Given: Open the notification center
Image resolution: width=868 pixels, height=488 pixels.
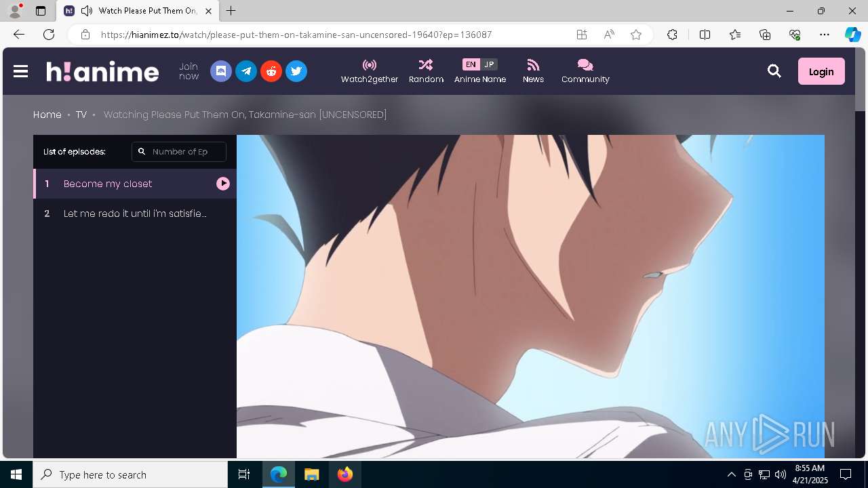Looking at the screenshot, I should 846,474.
